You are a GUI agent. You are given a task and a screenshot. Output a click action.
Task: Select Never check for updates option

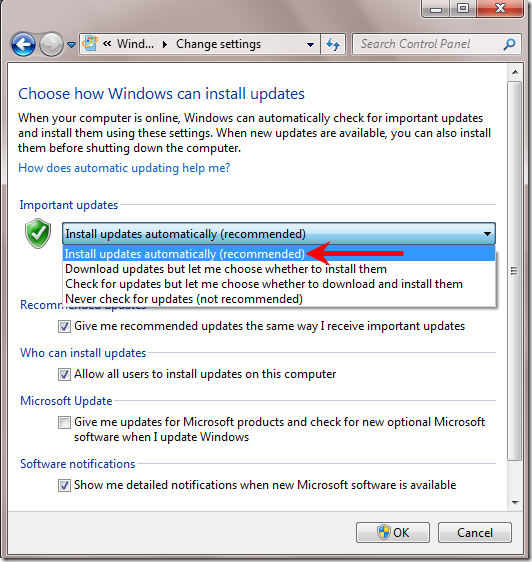(184, 299)
